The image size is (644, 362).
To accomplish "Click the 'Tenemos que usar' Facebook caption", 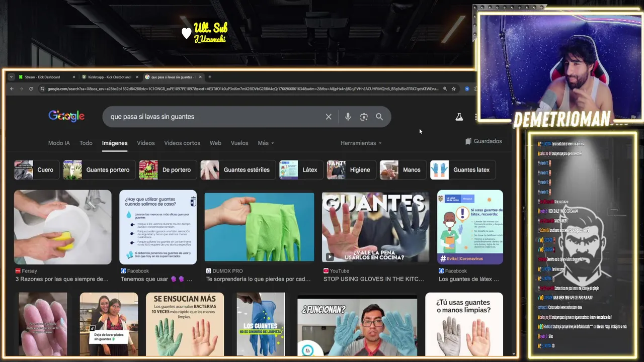I will 156,279.
